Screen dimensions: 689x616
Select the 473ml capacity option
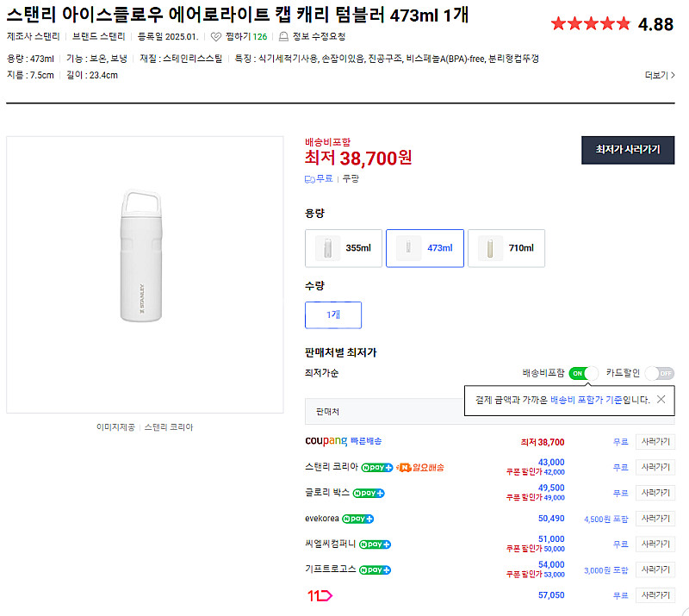click(425, 248)
